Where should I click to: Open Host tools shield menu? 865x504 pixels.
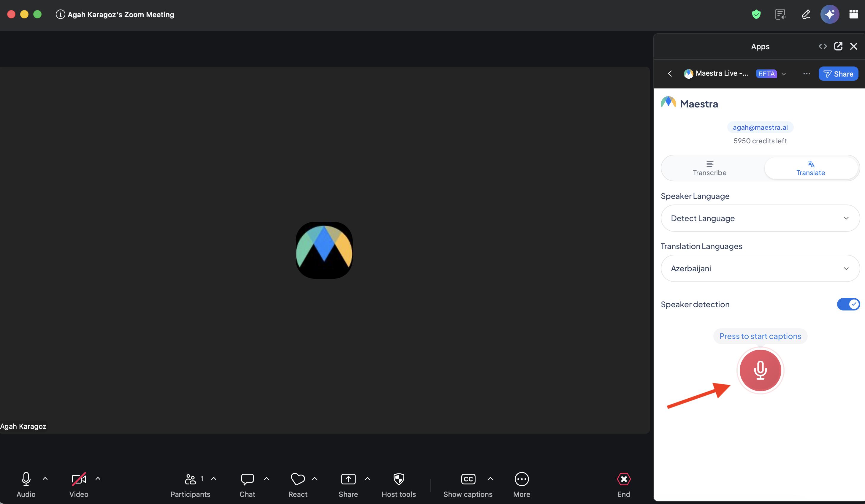coord(399,485)
